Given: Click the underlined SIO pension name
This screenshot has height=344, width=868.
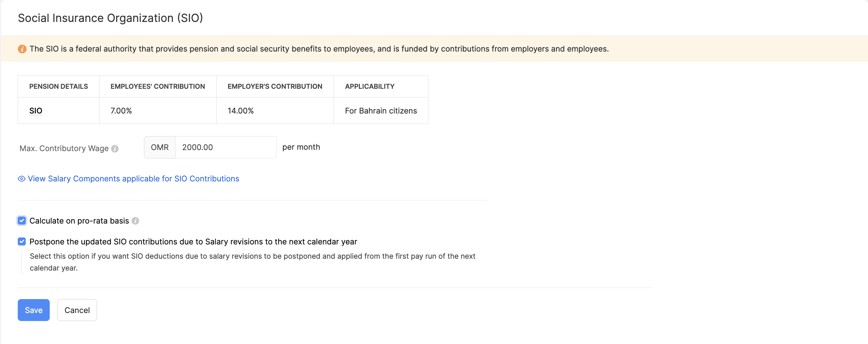Looking at the screenshot, I should click(x=36, y=111).
